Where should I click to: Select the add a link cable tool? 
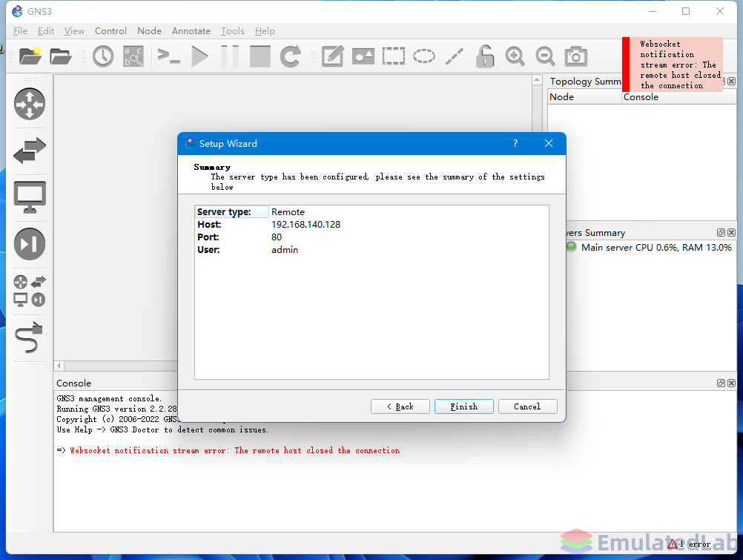pyautogui.click(x=30, y=337)
